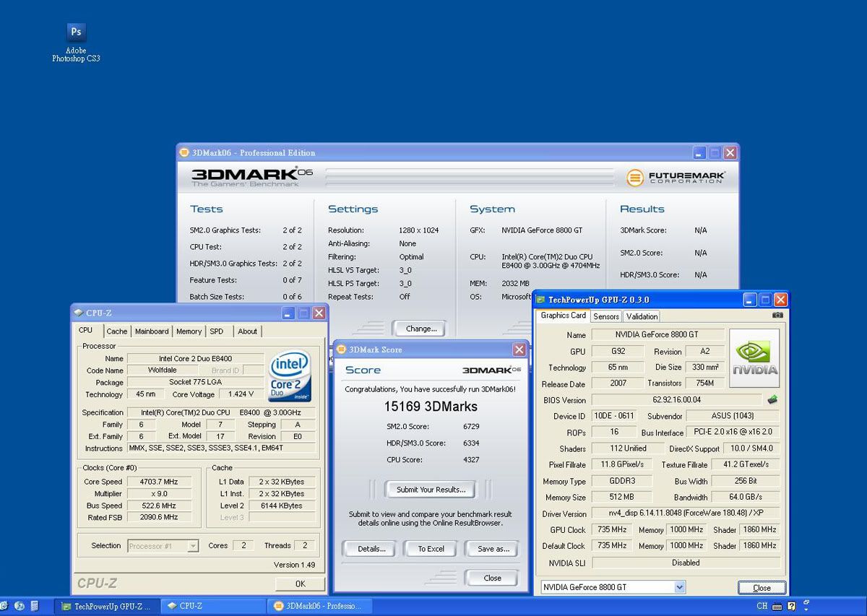Click the 3DMark06 title bar icon
Viewport: 867px width, 616px height.
point(184,152)
